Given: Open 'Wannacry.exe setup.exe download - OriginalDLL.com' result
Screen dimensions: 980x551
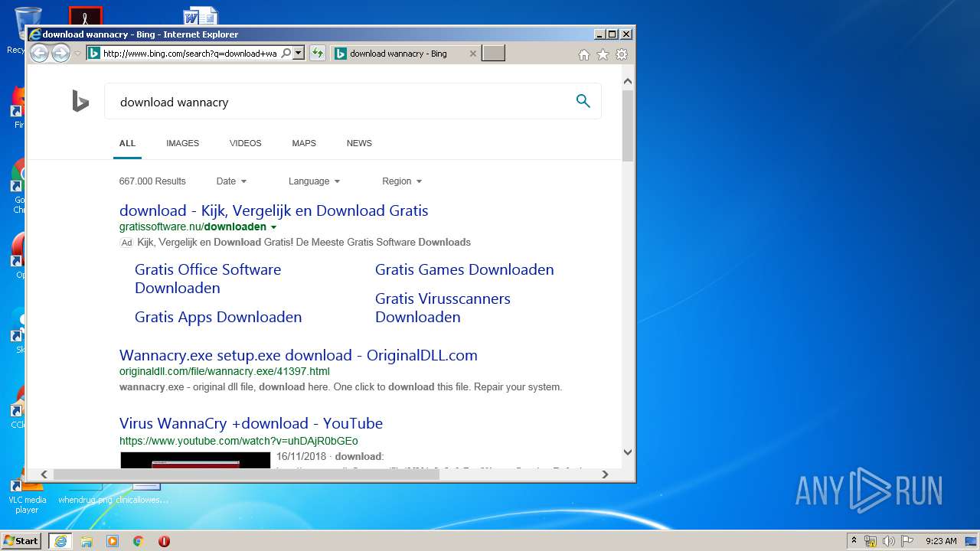Looking at the screenshot, I should [299, 355].
